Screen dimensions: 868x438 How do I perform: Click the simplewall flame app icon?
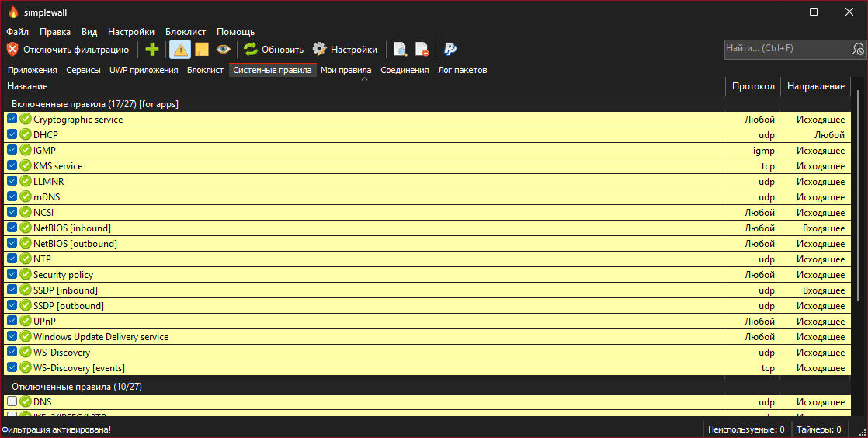click(x=12, y=12)
